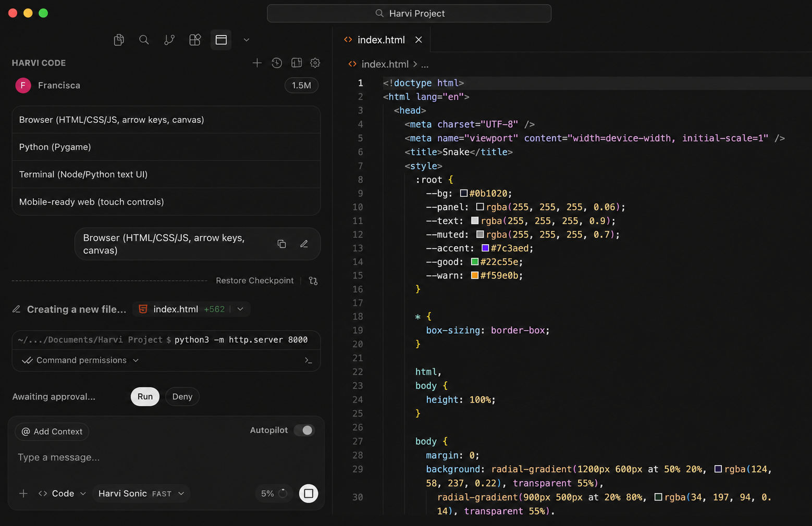Click Add Context button
Viewport: 812px width, 526px height.
coord(52,432)
